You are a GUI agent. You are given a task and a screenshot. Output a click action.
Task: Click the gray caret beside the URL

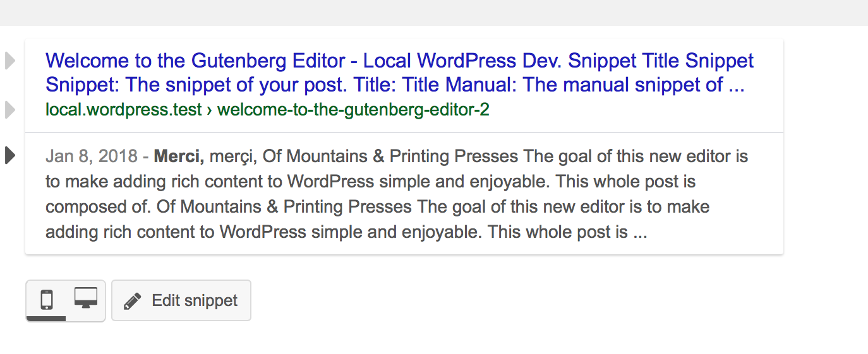(x=9, y=110)
